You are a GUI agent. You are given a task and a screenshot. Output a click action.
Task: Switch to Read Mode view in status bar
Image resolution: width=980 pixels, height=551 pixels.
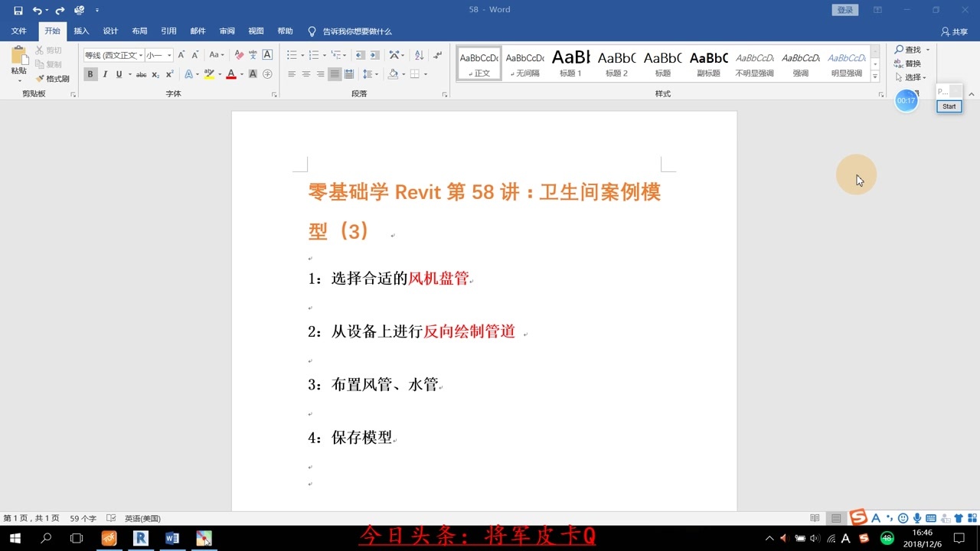pyautogui.click(x=815, y=518)
